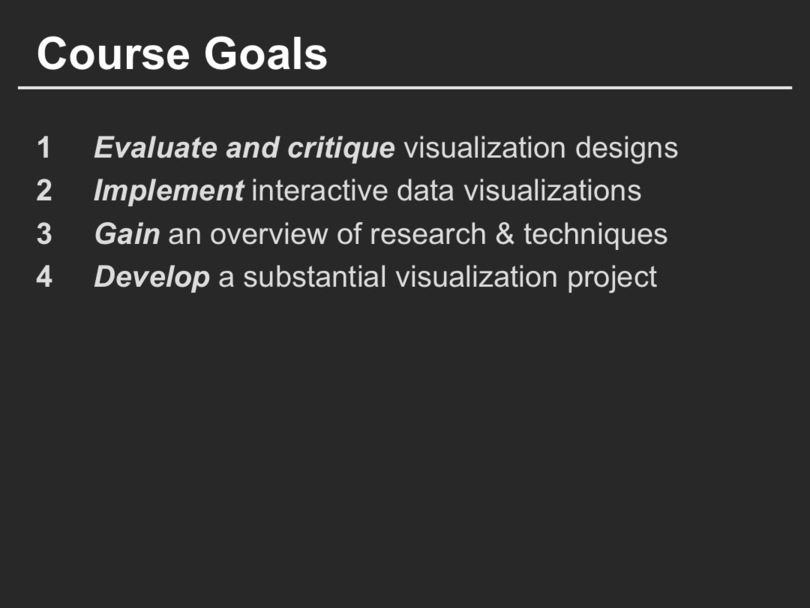Viewport: 810px width, 608px height.
Task: Select the list number 4
Action: [x=44, y=277]
